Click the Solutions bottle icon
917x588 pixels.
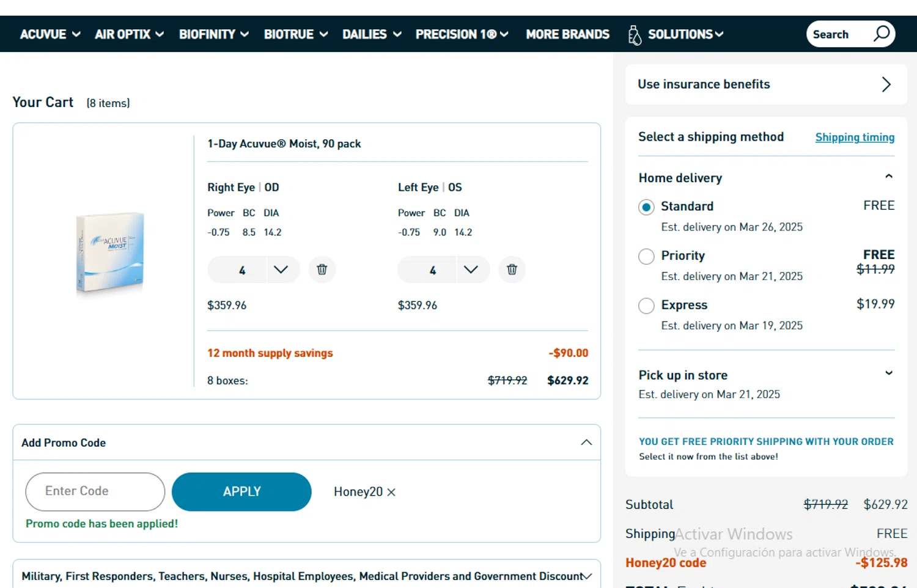click(635, 35)
